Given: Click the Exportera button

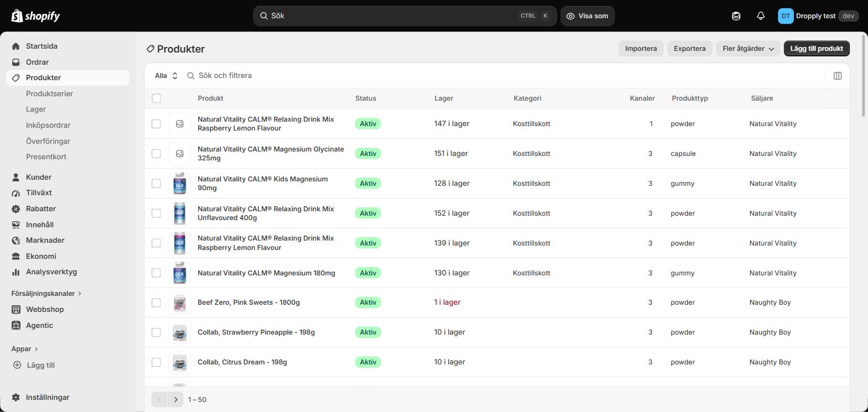Looking at the screenshot, I should (690, 49).
